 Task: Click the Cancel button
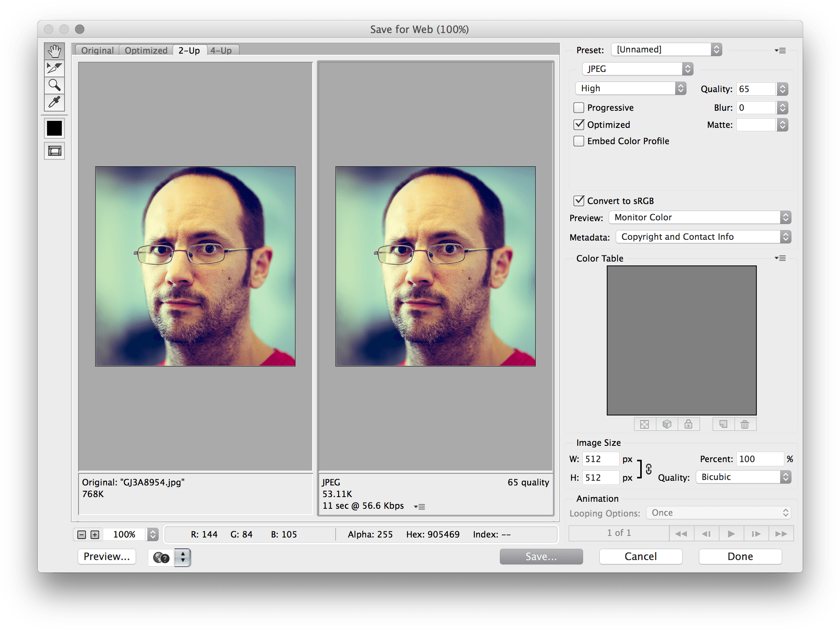(x=641, y=557)
